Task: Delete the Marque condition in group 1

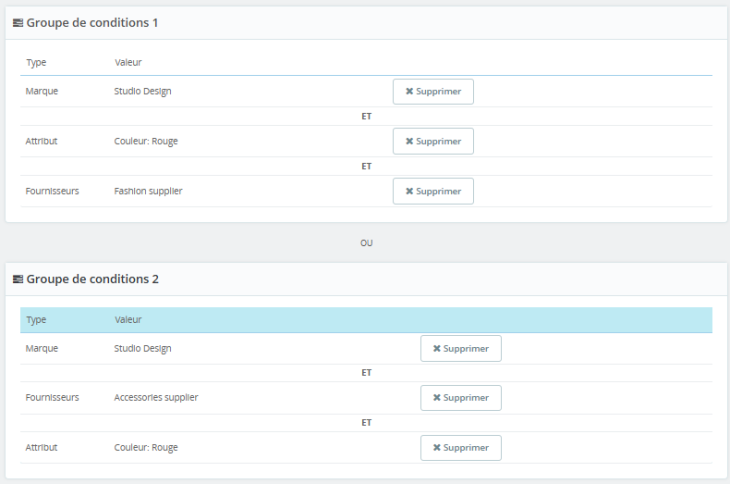Action: click(433, 91)
